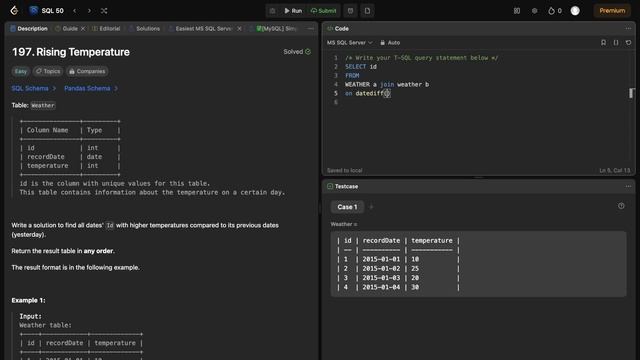The image size is (640, 360).
Task: Open the LeetCode home logo
Action: (x=14, y=11)
